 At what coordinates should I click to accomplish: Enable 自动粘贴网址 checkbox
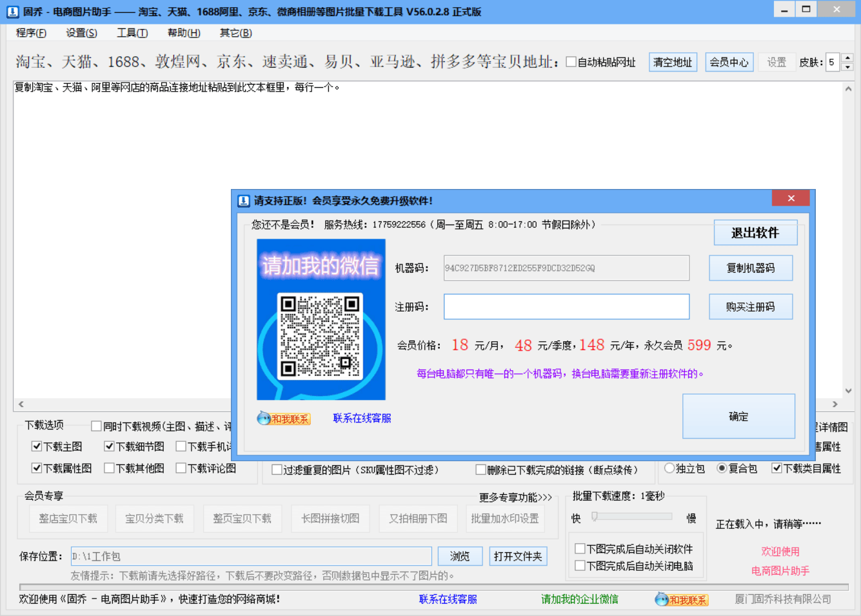[572, 63]
